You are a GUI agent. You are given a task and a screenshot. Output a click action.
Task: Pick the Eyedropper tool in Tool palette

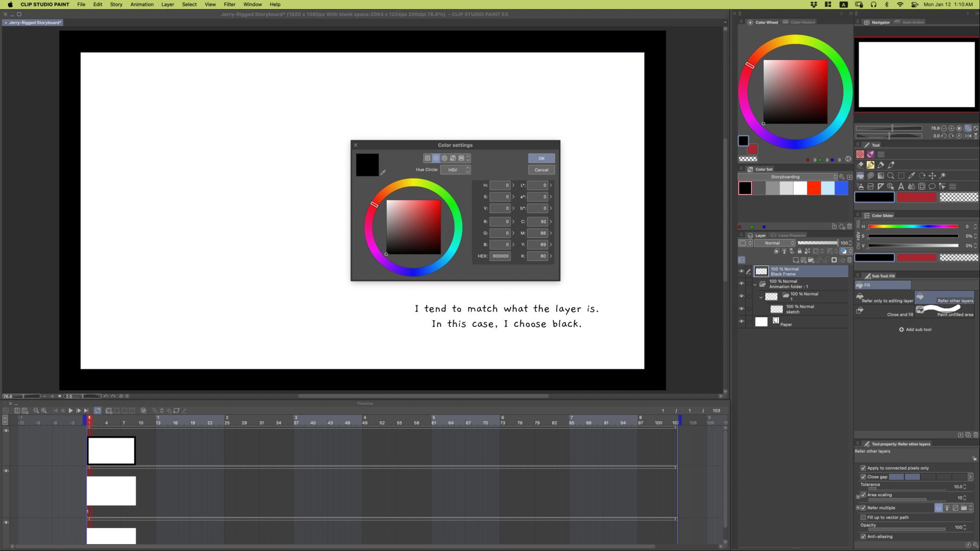tap(911, 176)
